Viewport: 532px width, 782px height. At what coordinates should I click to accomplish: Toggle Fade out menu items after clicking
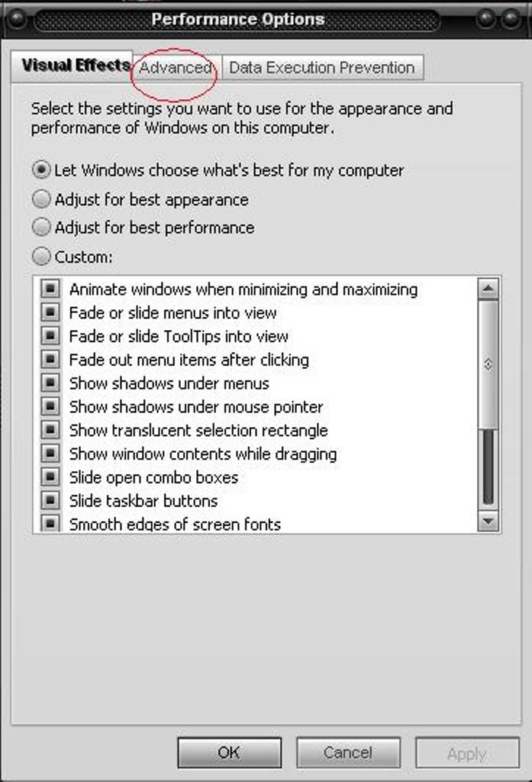pos(50,360)
